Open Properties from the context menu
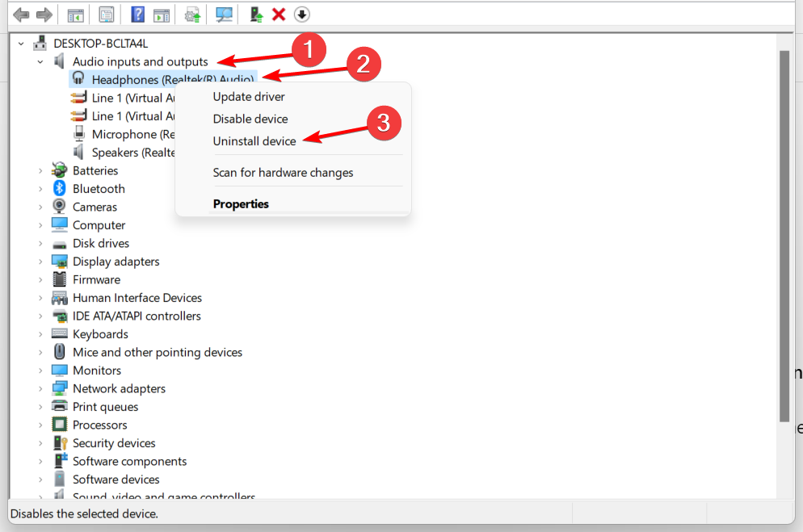The width and height of the screenshot is (803, 532). click(x=241, y=204)
